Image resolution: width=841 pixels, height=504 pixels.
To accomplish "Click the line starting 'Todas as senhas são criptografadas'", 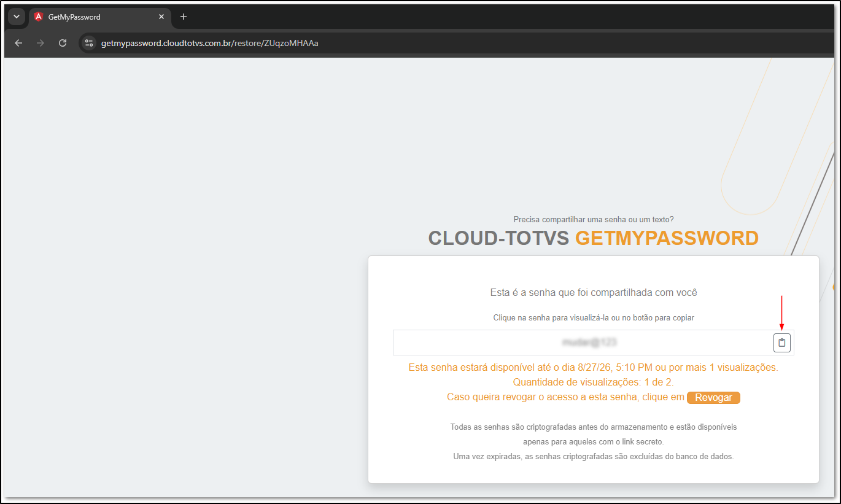I will click(594, 427).
